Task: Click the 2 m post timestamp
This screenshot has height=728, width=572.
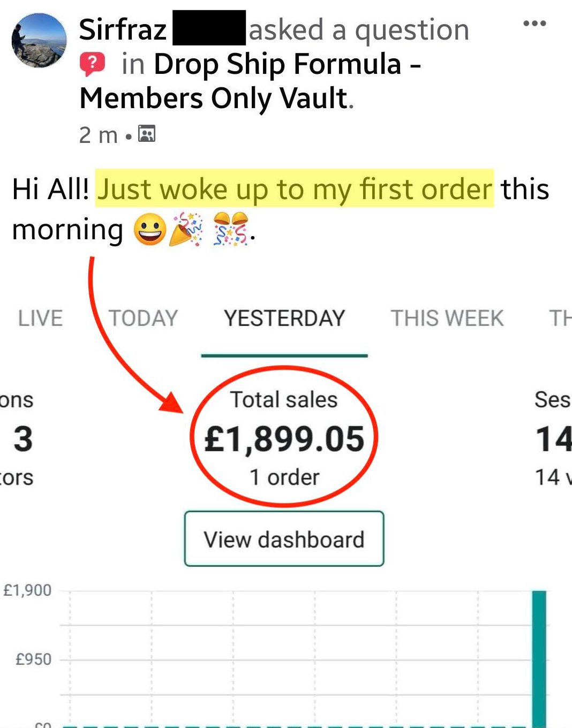Action: (x=99, y=135)
